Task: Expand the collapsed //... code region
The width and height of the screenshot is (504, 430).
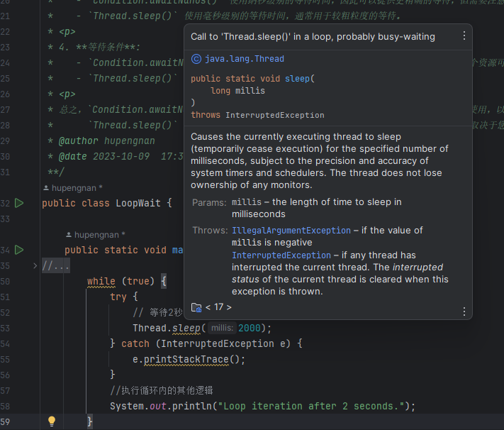Action: coord(55,266)
